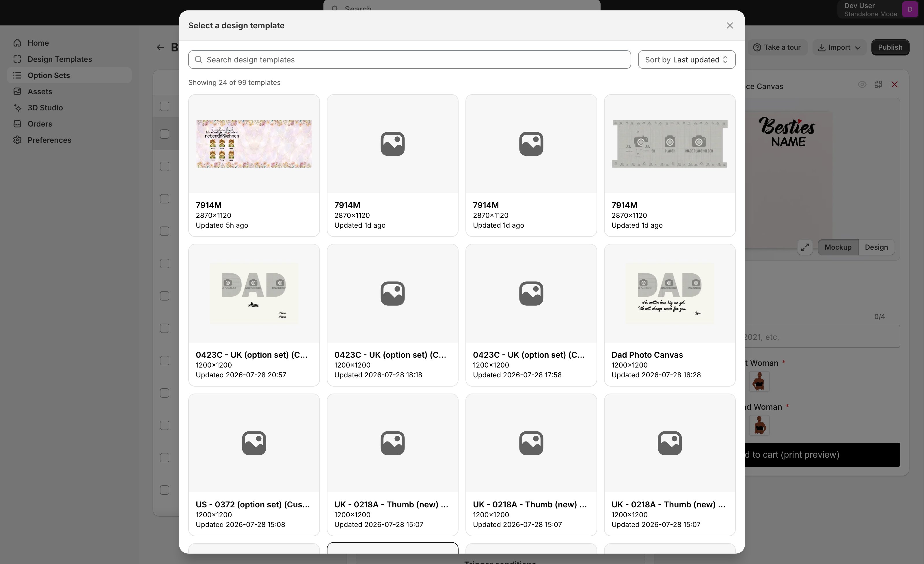The height and width of the screenshot is (564, 924).
Task: Tick the fifth checkbox in the background table
Action: pyautogui.click(x=165, y=231)
